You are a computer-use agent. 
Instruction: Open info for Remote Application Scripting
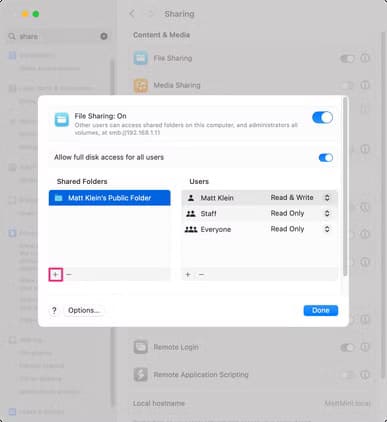pos(365,374)
